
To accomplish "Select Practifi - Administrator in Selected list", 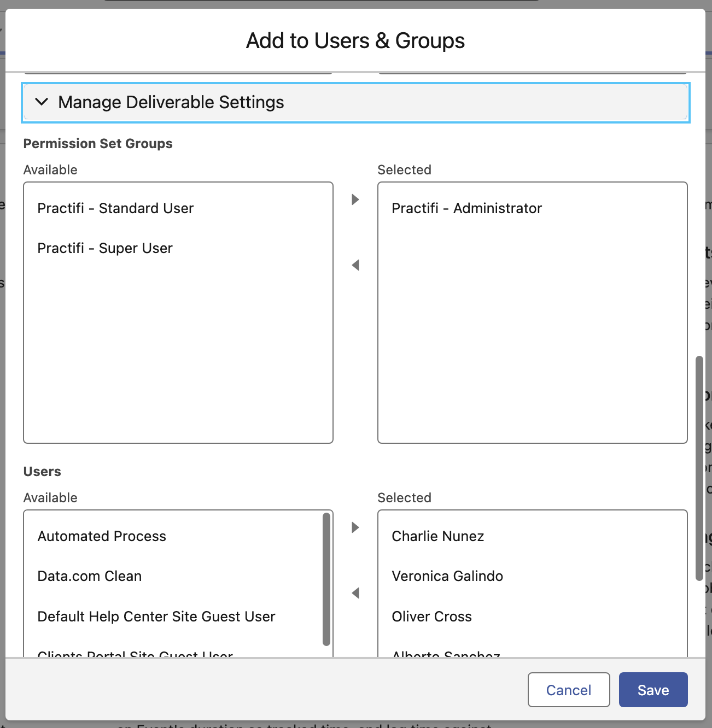I will (533, 208).
